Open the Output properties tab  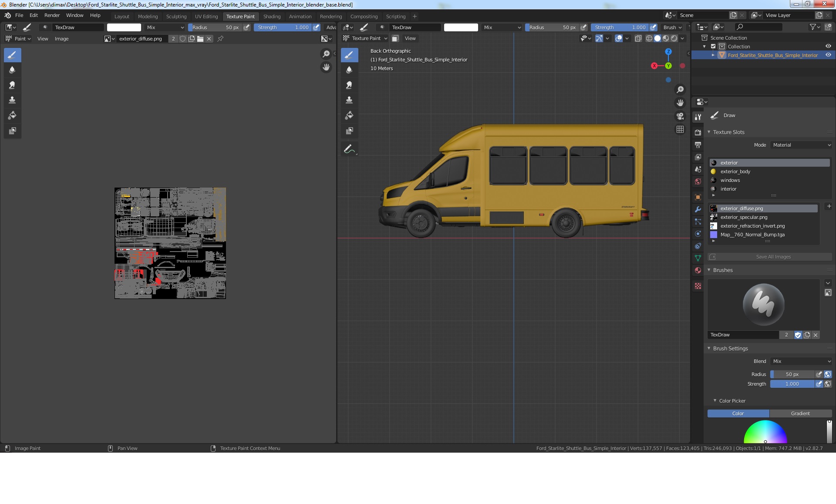click(698, 144)
